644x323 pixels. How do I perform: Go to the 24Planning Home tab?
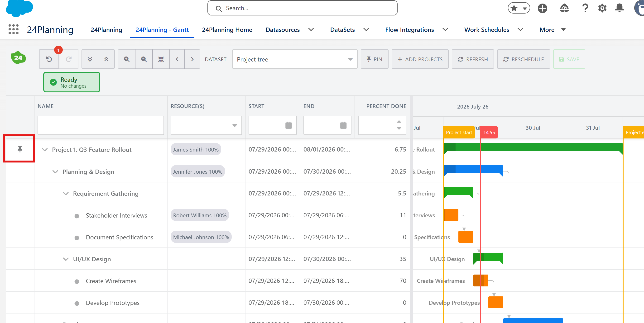tap(227, 30)
